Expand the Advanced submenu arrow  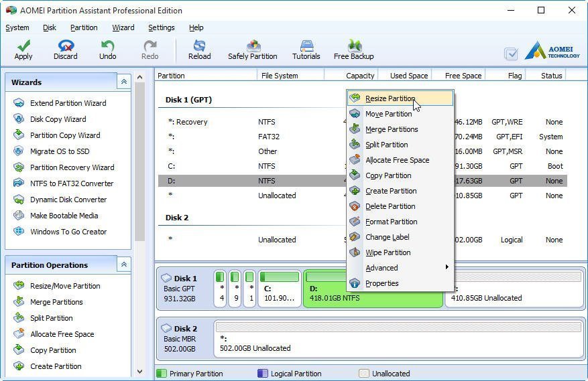tap(447, 267)
